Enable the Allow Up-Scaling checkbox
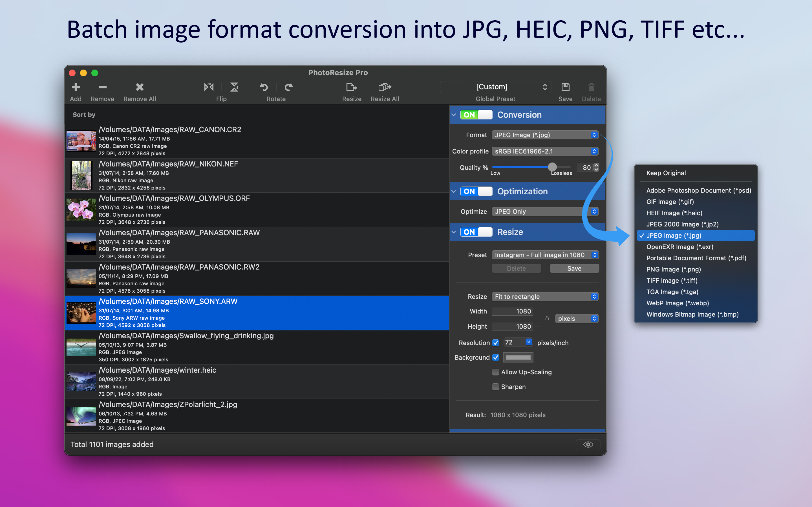The image size is (812, 507). tap(495, 372)
